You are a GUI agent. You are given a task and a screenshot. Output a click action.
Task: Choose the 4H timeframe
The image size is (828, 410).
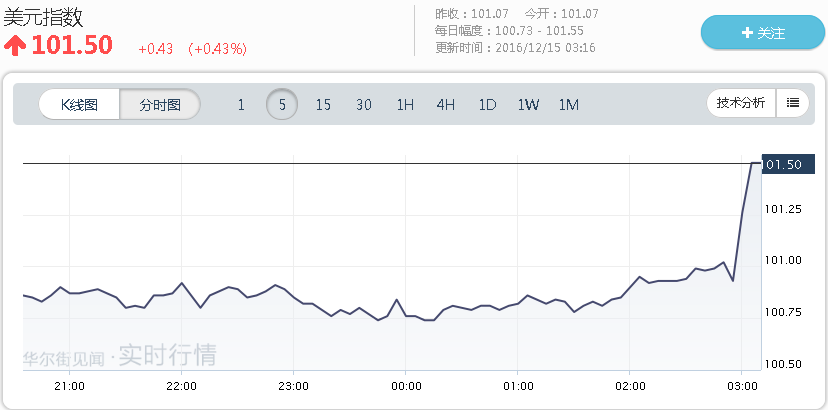pyautogui.click(x=446, y=104)
